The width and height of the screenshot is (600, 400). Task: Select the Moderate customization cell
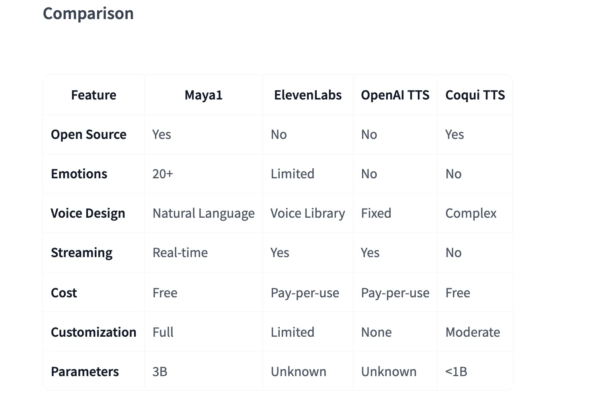[x=472, y=332]
